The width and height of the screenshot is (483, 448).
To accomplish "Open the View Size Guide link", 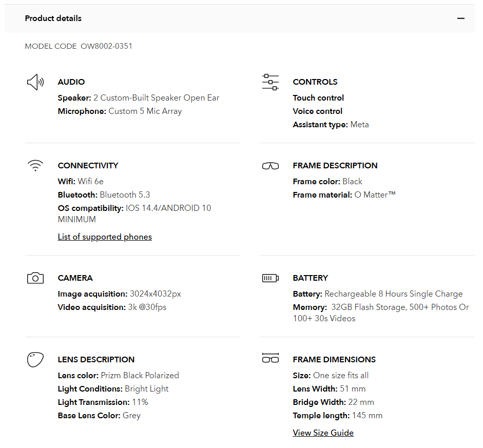I will click(x=323, y=433).
